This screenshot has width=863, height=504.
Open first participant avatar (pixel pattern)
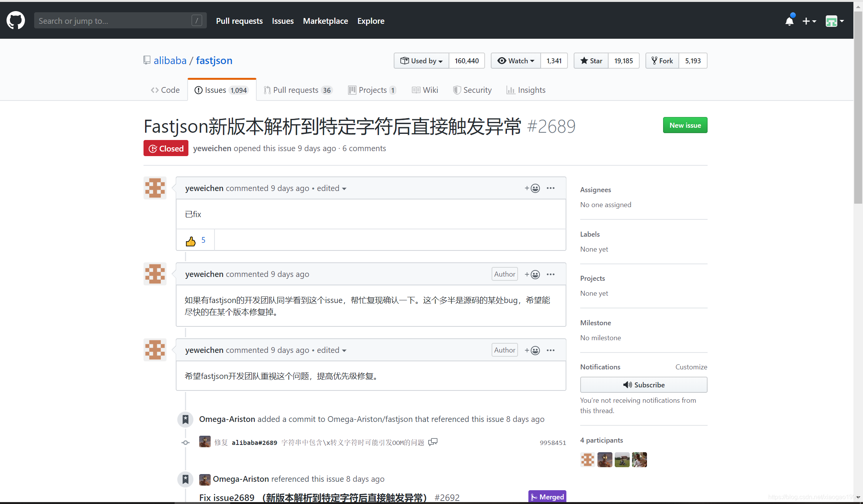tap(587, 460)
